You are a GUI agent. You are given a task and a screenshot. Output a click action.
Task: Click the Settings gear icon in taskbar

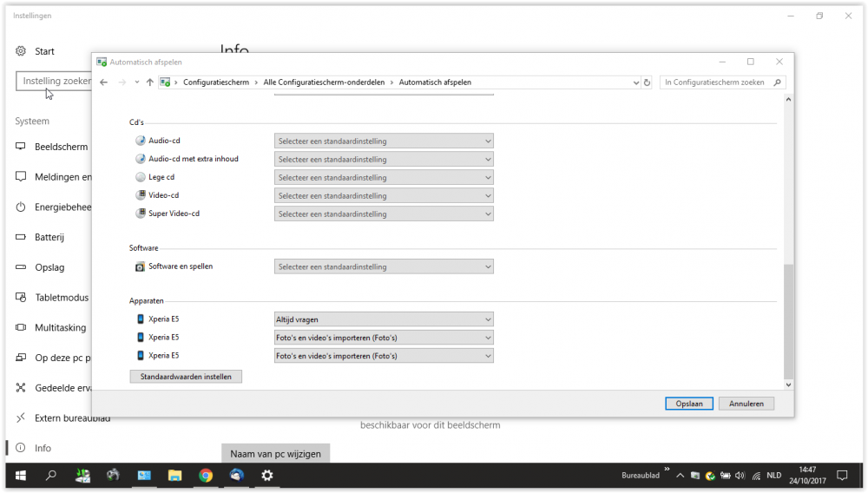coord(267,476)
